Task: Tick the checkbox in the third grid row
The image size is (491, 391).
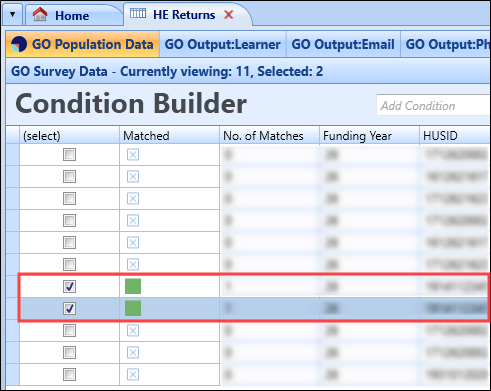Action: click(x=69, y=199)
